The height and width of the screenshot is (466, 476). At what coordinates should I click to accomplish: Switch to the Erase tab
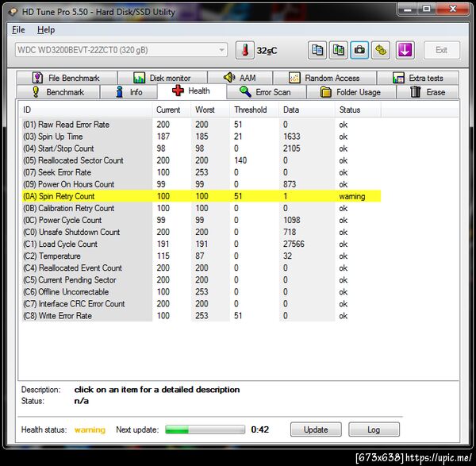(x=428, y=92)
